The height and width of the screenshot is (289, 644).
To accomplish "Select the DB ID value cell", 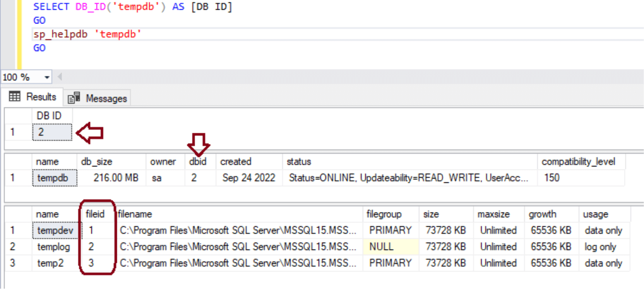I will pos(52,132).
